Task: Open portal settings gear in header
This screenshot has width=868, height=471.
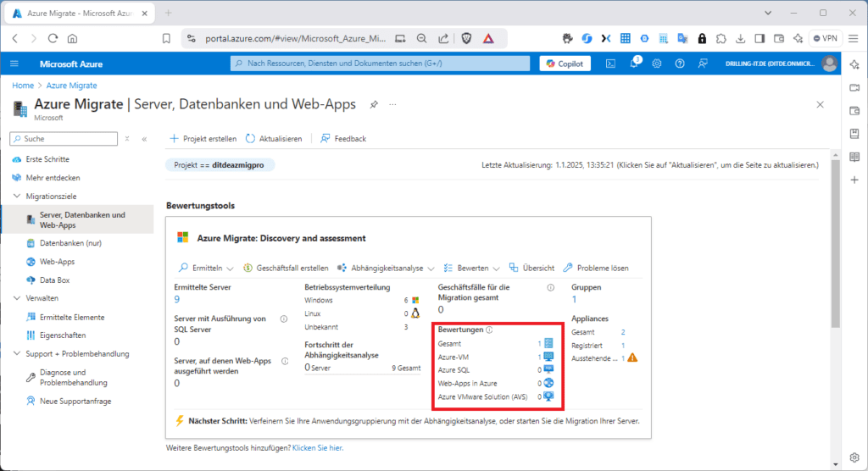Action: tap(657, 64)
